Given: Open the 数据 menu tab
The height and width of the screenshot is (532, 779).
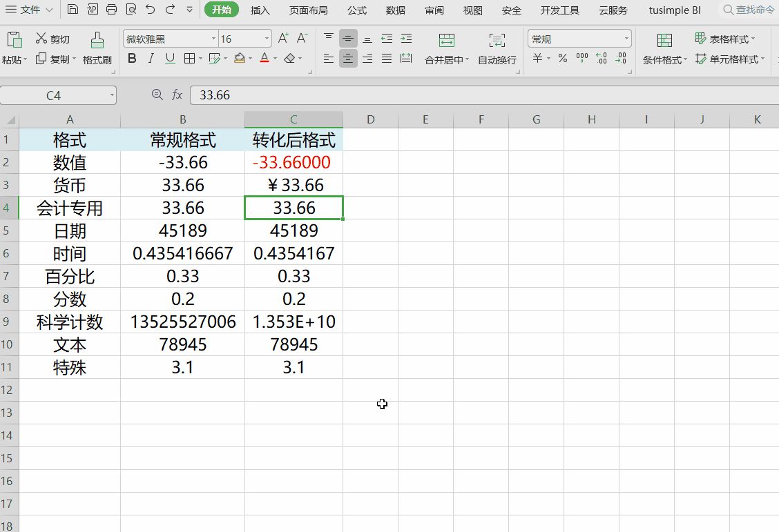Looking at the screenshot, I should click(395, 10).
